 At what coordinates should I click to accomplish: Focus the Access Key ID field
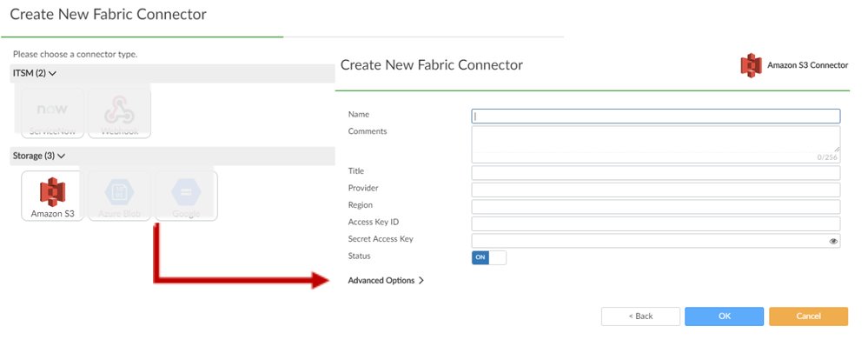click(656, 223)
